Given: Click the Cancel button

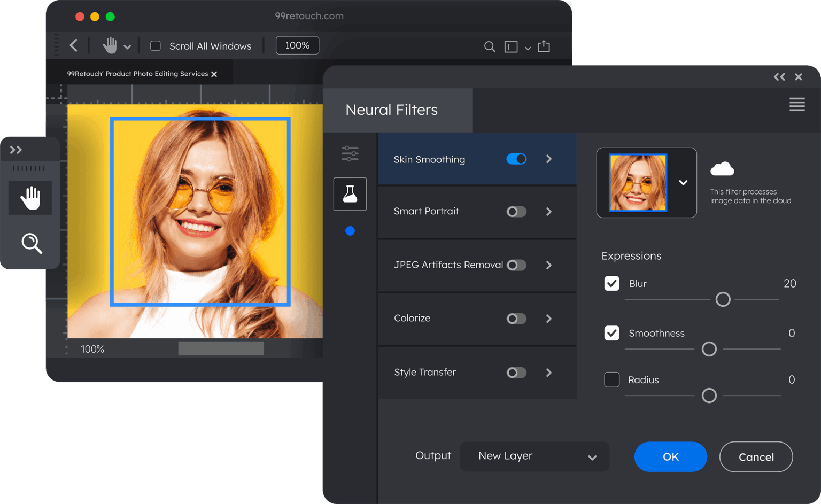Looking at the screenshot, I should [x=756, y=457].
